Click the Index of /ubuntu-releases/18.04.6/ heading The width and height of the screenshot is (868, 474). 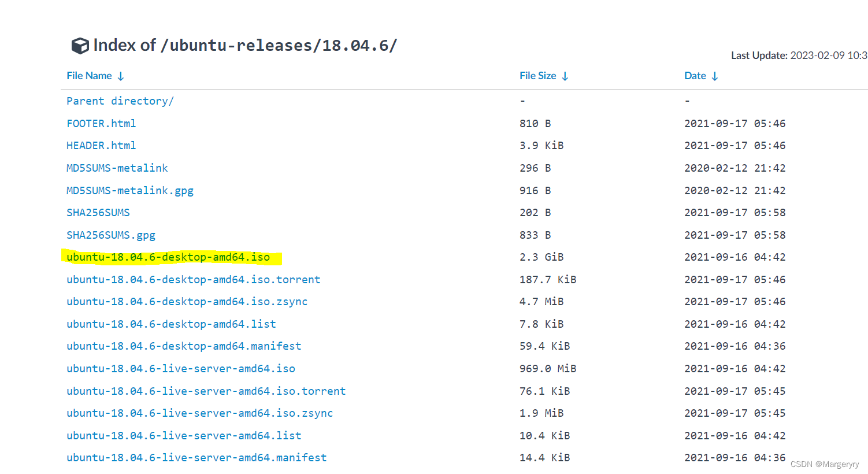pos(246,46)
